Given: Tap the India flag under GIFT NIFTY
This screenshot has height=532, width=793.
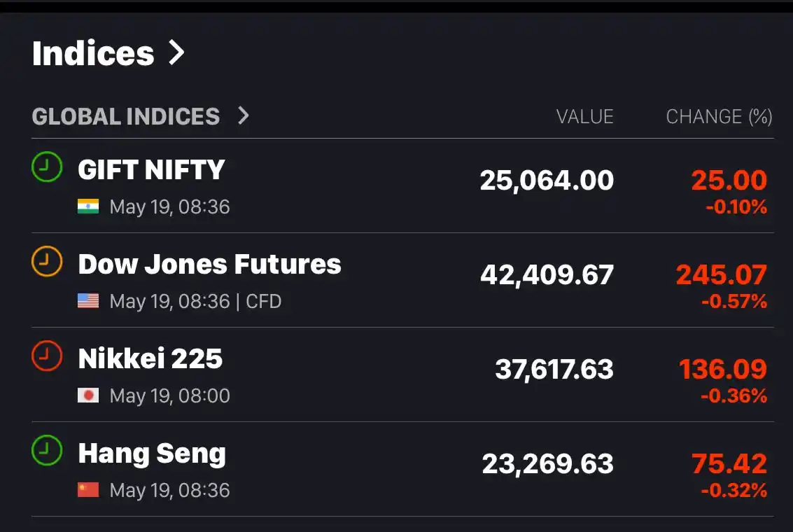Looking at the screenshot, I should pos(88,206).
